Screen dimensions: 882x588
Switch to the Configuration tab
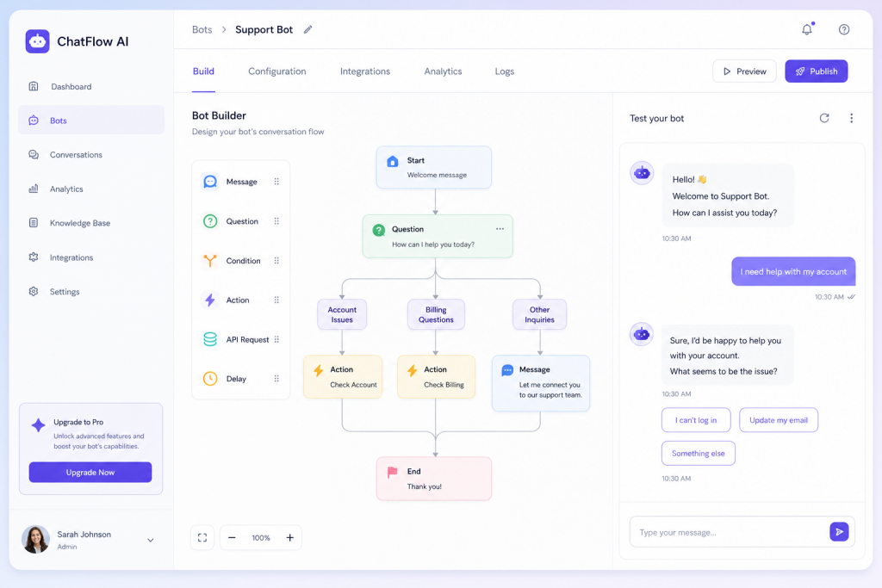pyautogui.click(x=277, y=71)
